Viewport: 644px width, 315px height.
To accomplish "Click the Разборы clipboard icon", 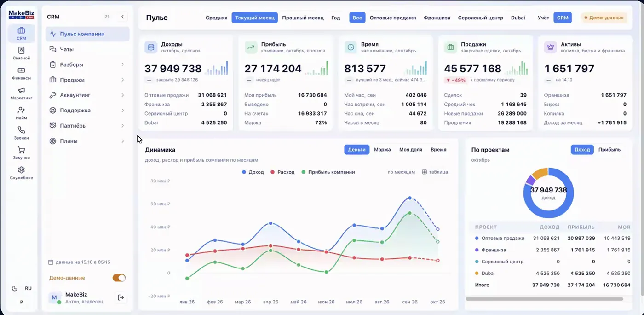I will (53, 64).
